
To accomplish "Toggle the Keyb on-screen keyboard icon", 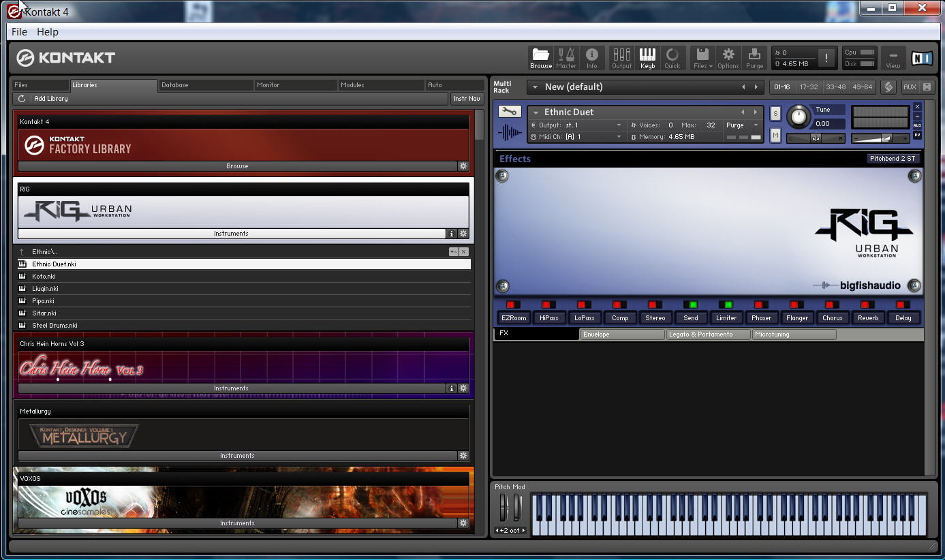I will 647,58.
